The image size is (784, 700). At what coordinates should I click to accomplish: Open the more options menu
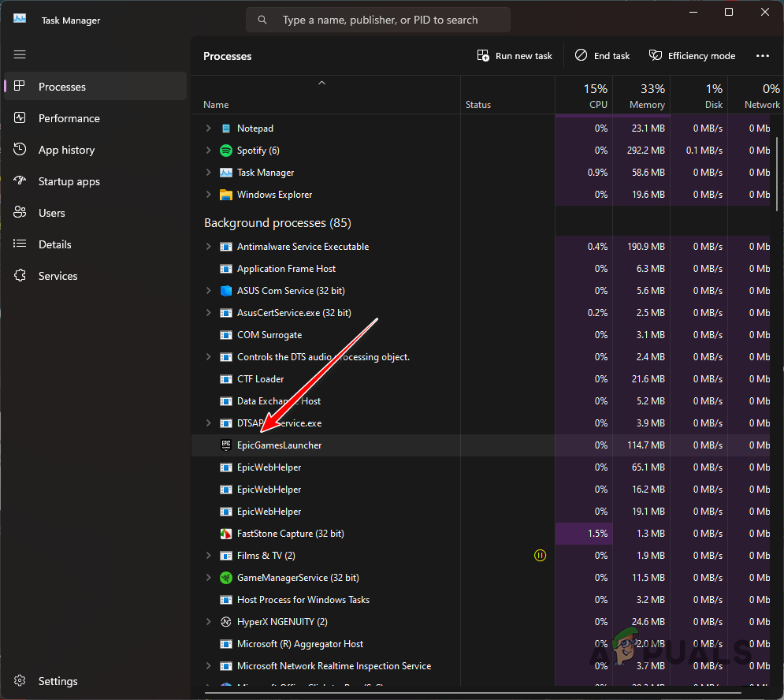click(762, 55)
